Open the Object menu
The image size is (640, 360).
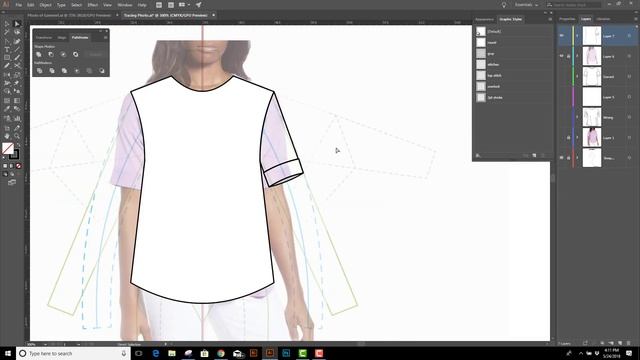(x=45, y=5)
